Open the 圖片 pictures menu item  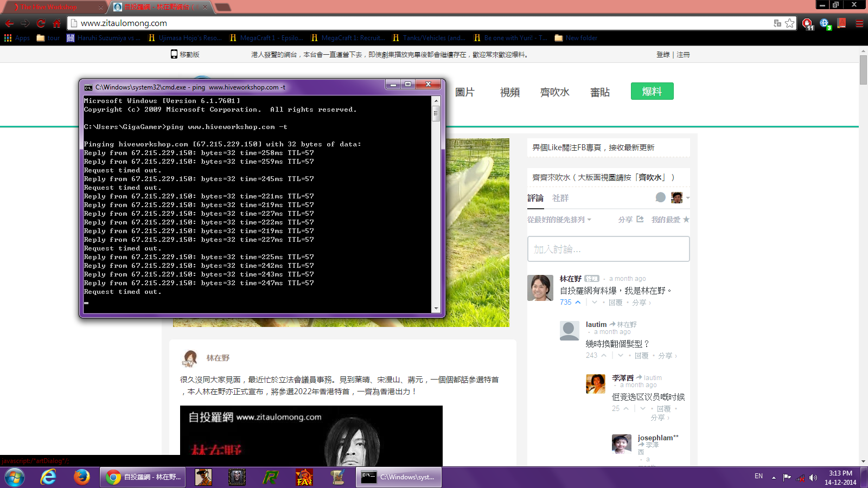point(464,92)
